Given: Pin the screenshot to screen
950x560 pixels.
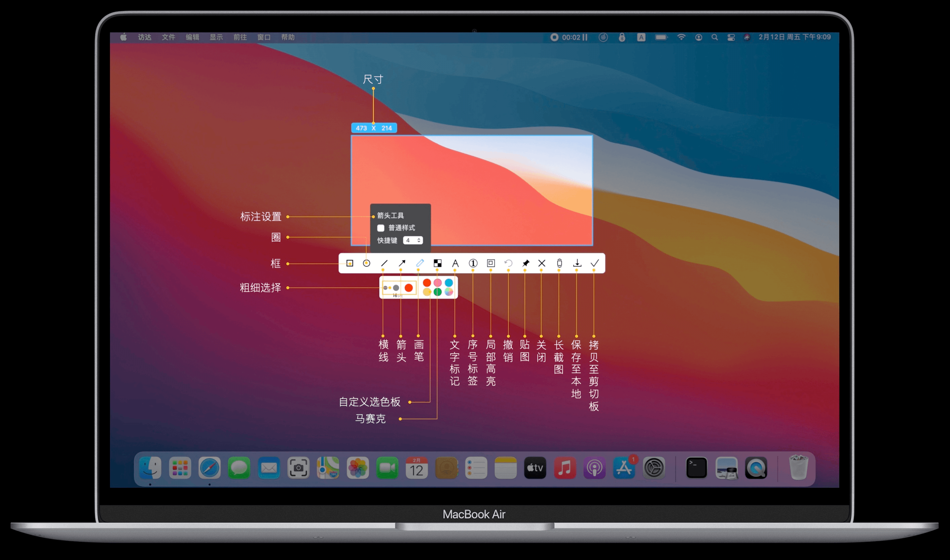Looking at the screenshot, I should click(525, 263).
